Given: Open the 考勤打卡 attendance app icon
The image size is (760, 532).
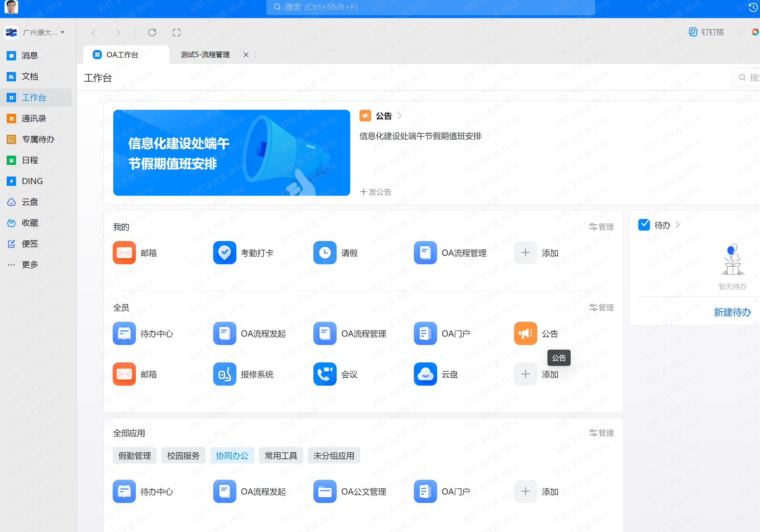Looking at the screenshot, I should tap(224, 253).
